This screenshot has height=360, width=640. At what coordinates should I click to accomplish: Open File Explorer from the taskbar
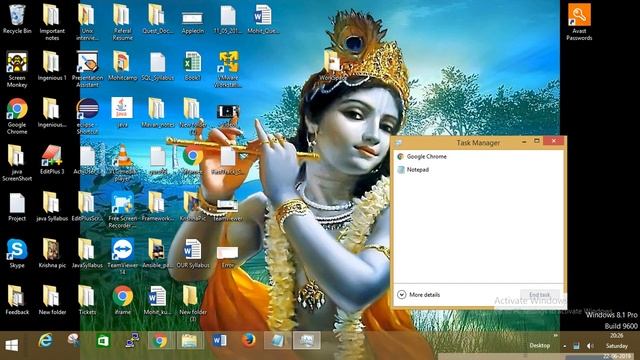pyautogui.click(x=189, y=341)
